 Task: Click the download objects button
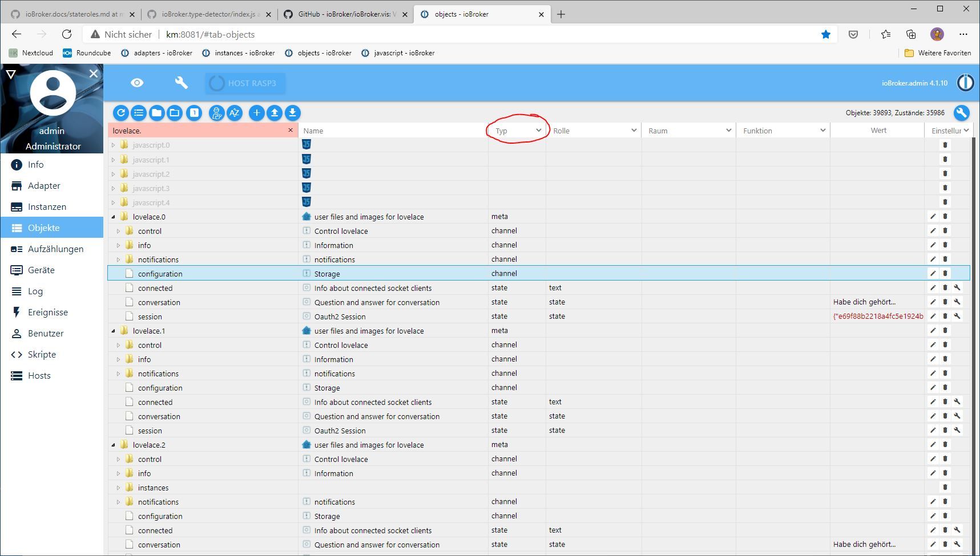tap(292, 113)
